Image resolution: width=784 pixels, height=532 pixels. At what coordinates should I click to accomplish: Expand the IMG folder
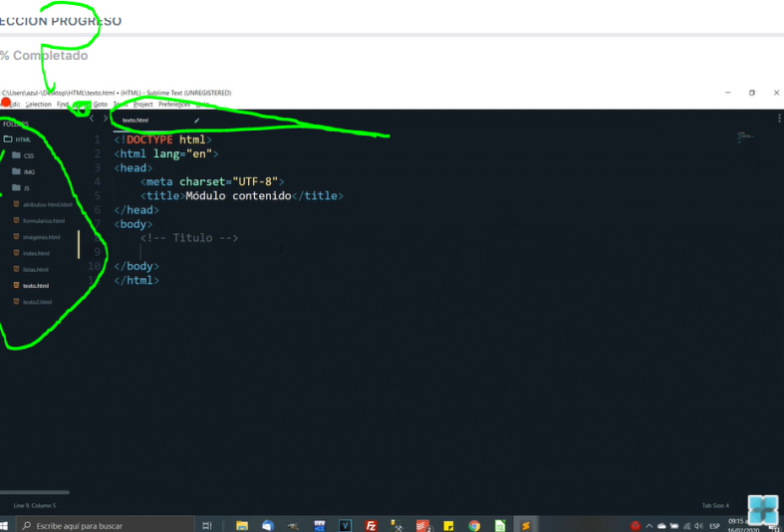coord(28,171)
